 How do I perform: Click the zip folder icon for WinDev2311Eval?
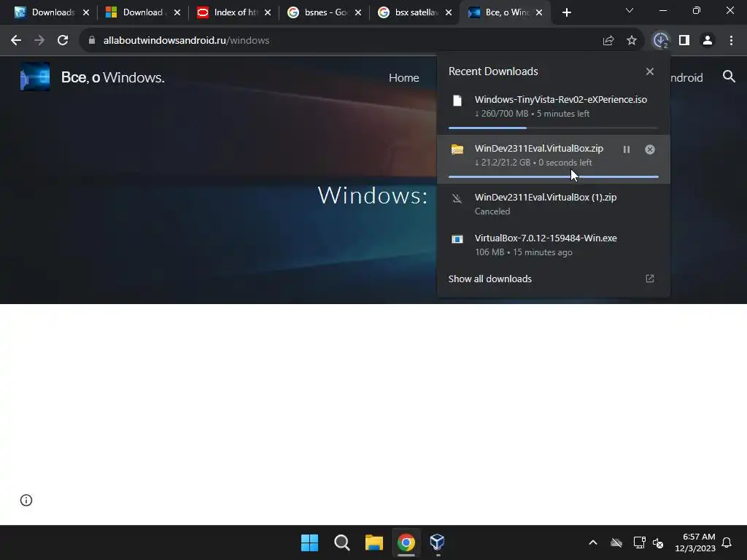(457, 149)
